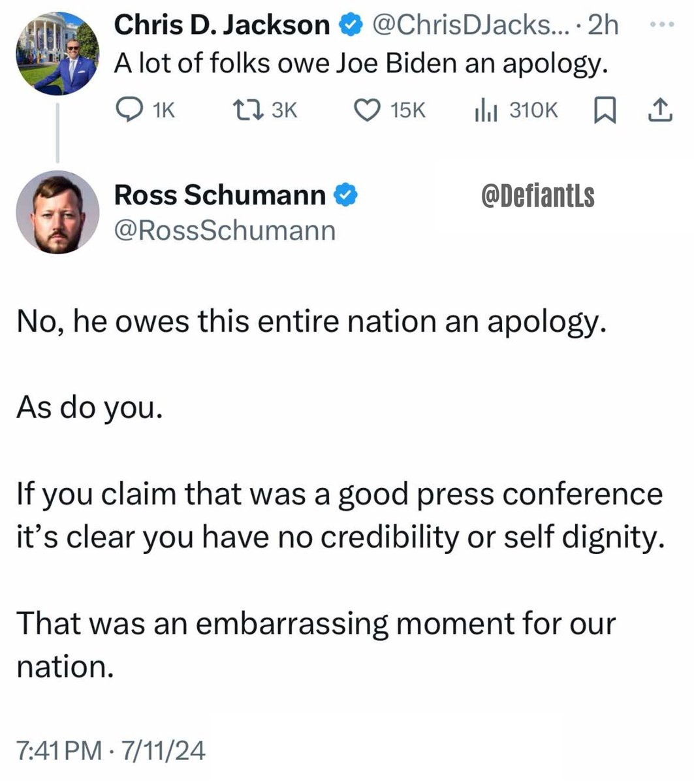Repost the Chris D. Jackson tweet
The height and width of the screenshot is (784, 694).
tap(265, 110)
